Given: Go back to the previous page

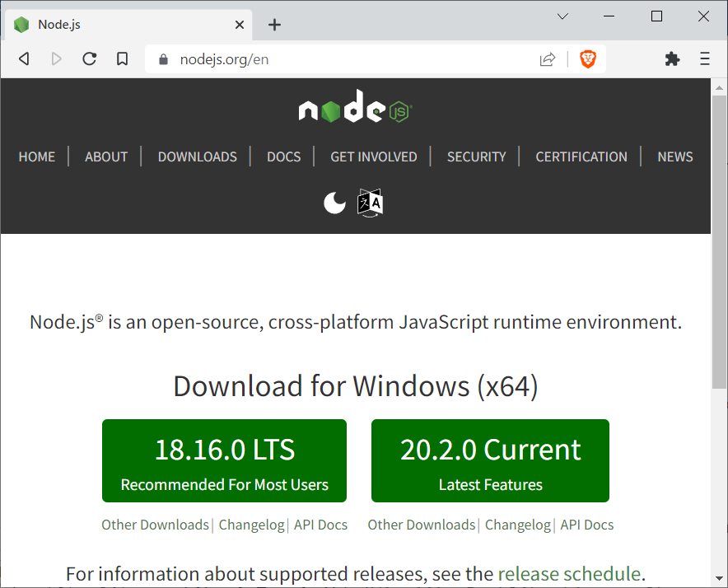Looking at the screenshot, I should (24, 58).
